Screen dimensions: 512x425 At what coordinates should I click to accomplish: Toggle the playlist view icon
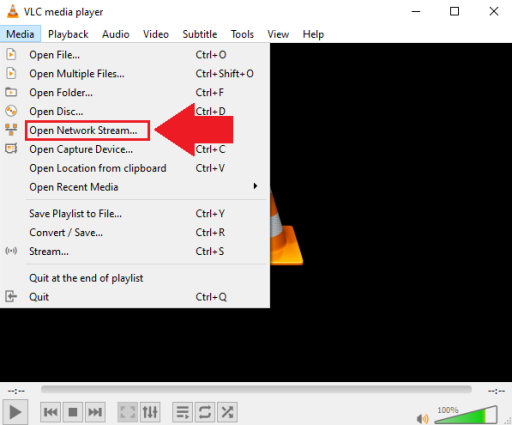pos(182,412)
